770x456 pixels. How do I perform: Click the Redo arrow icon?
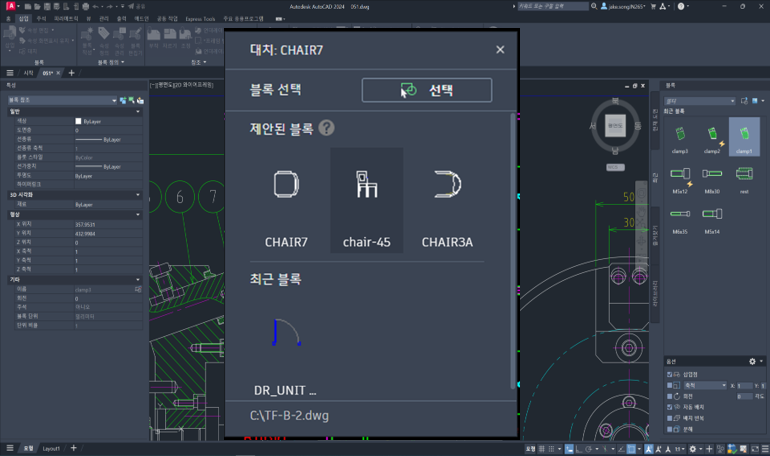tap(110, 7)
